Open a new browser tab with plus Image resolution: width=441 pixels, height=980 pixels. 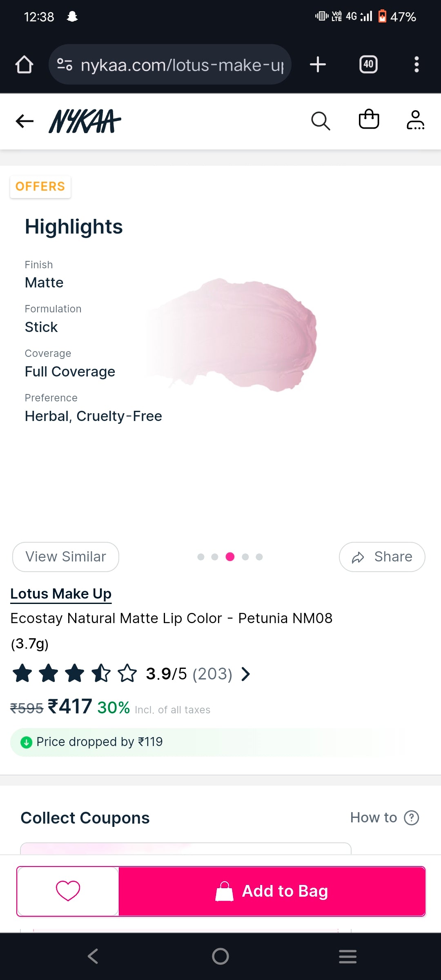[318, 65]
